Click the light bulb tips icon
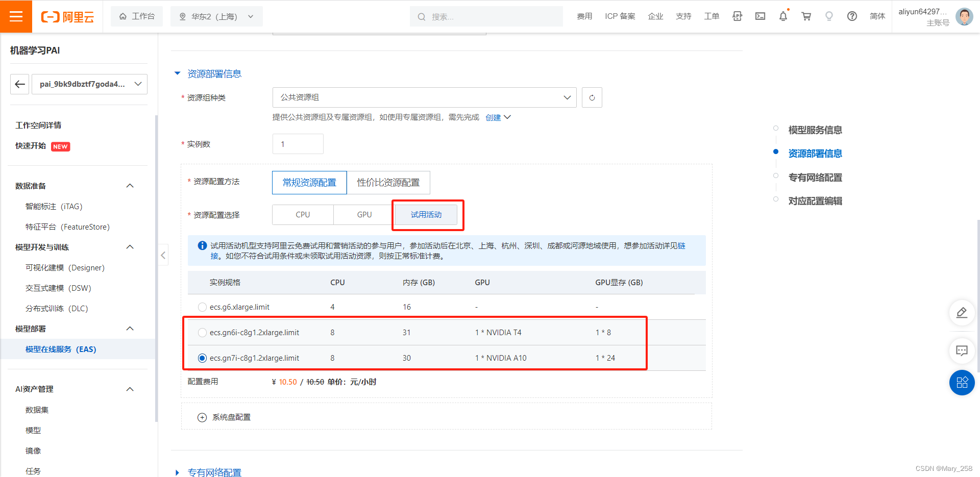This screenshot has width=980, height=477. tap(829, 16)
